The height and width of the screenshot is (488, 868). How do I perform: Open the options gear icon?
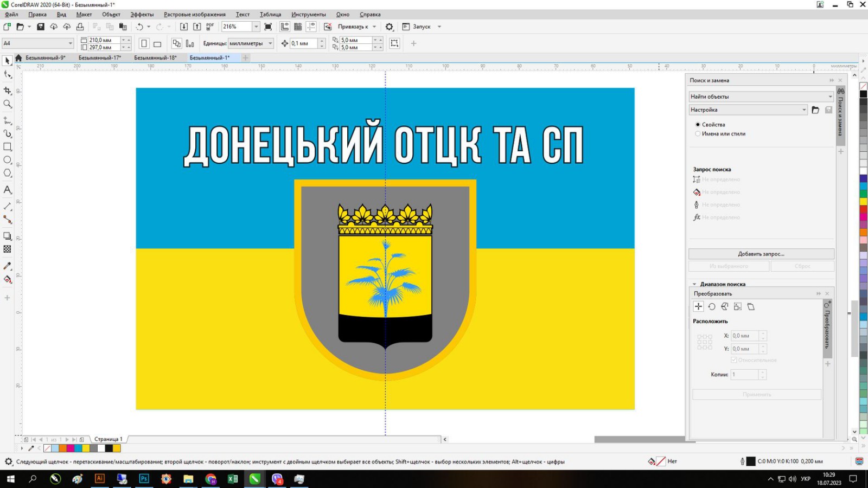389,27
